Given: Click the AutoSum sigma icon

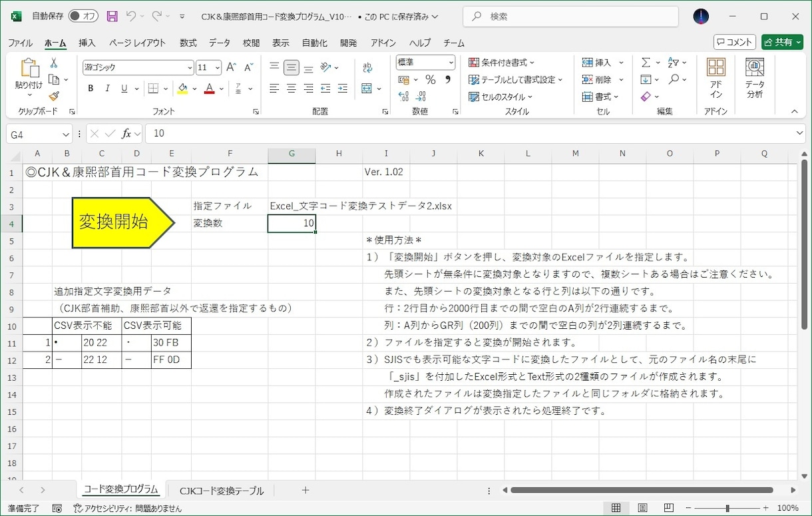Looking at the screenshot, I should (x=646, y=63).
